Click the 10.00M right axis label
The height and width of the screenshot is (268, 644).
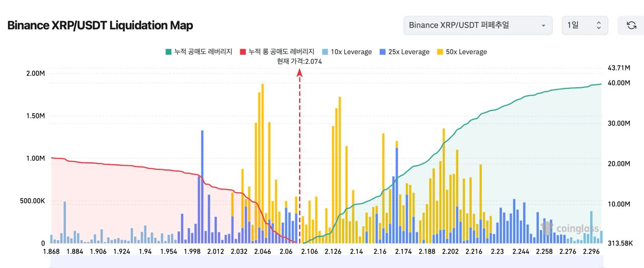619,204
